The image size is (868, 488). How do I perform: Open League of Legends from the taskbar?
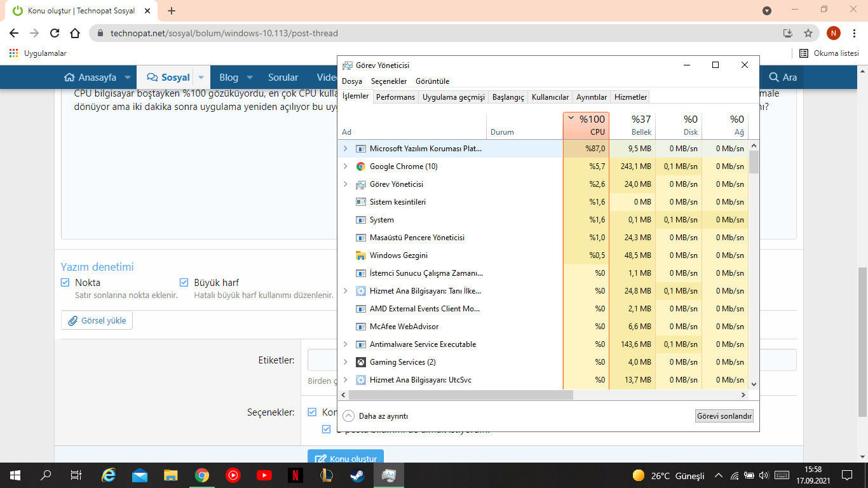coord(326,475)
